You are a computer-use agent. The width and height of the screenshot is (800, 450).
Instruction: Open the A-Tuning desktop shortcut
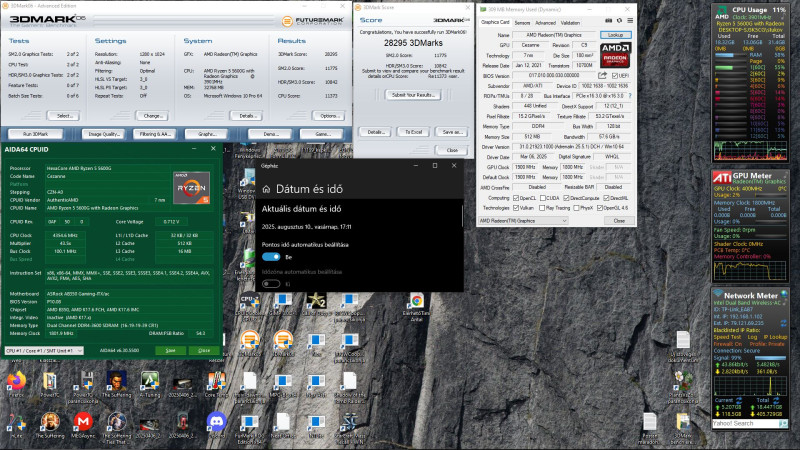149,381
